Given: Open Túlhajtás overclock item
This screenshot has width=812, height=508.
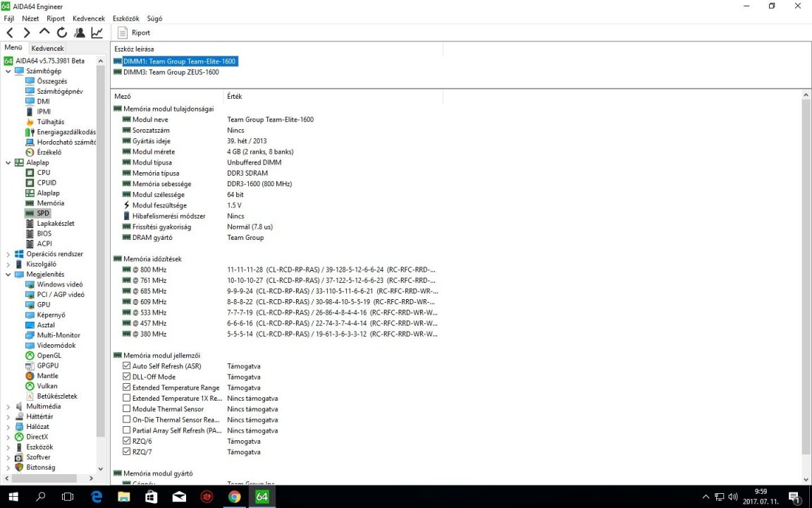Looking at the screenshot, I should click(x=50, y=122).
